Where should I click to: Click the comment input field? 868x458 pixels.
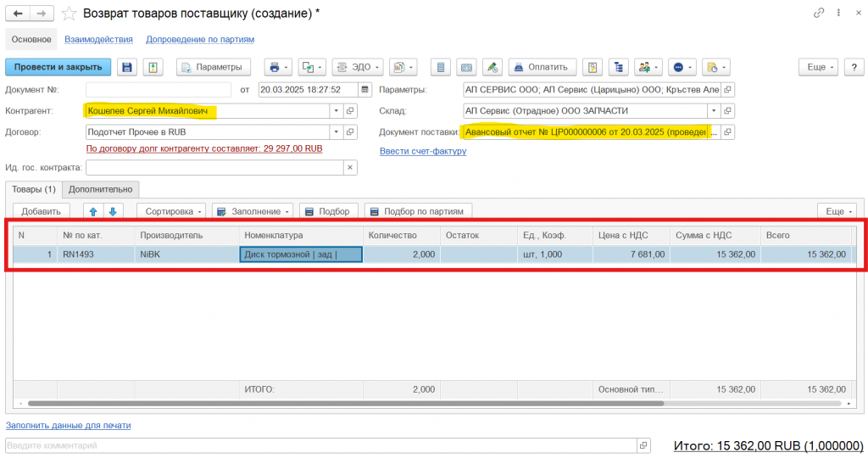(x=320, y=445)
